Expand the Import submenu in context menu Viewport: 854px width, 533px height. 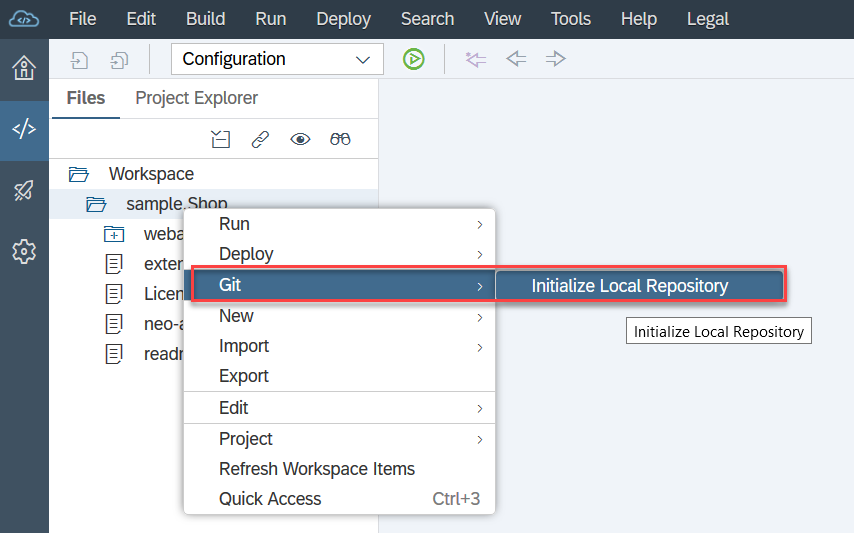pyautogui.click(x=339, y=346)
